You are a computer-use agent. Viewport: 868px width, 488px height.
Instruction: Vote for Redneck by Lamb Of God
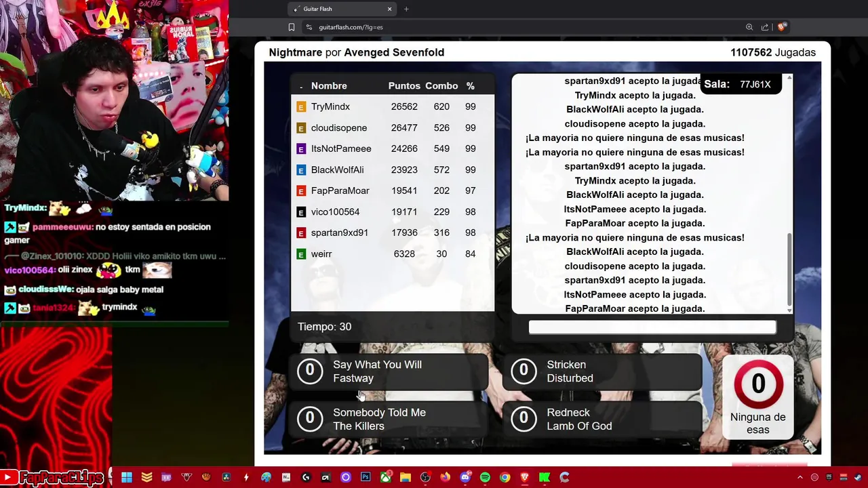coord(602,419)
